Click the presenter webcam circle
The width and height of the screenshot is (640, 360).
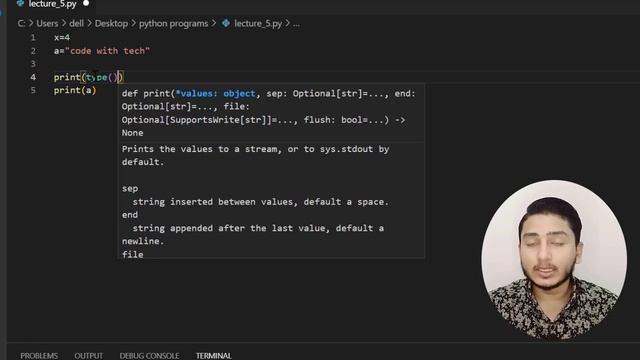[x=554, y=260]
